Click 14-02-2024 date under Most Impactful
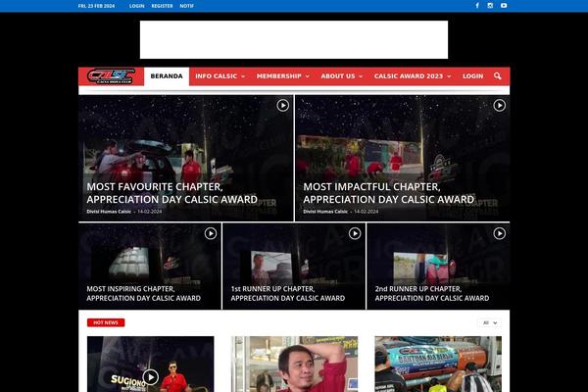The image size is (588, 392). pyautogui.click(x=366, y=212)
